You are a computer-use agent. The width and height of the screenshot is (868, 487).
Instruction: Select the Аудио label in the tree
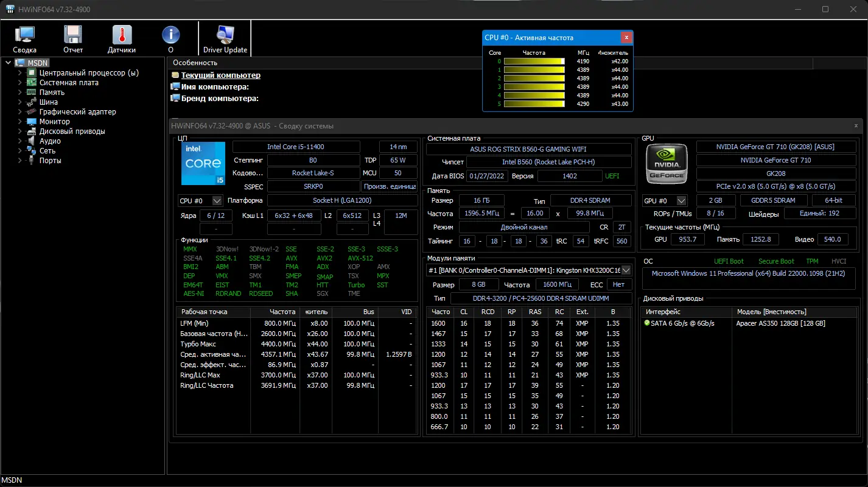click(x=50, y=141)
